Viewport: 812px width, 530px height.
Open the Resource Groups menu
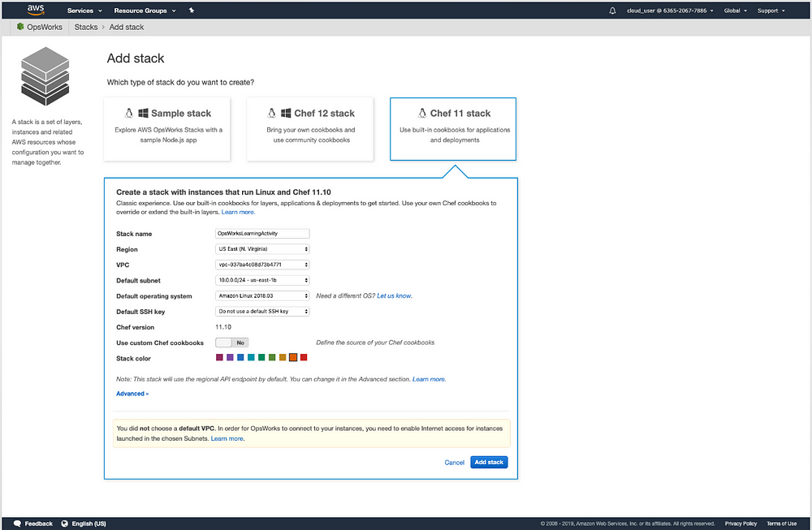pos(145,11)
